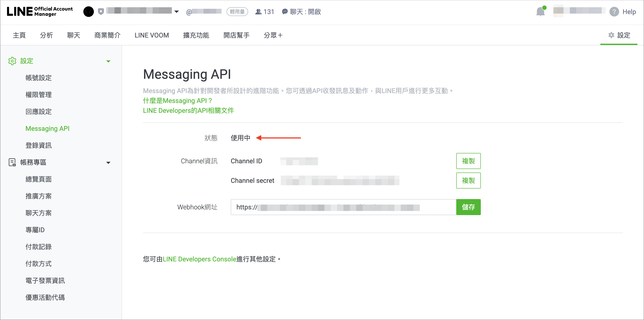The height and width of the screenshot is (320, 644).
Task: Open 聊天方案 in the sidebar
Action: click(39, 213)
